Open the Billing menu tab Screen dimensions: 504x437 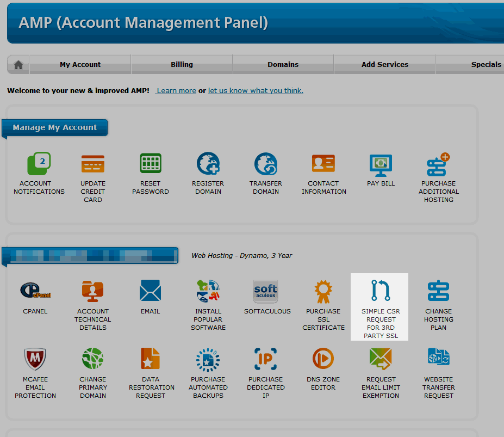click(182, 64)
